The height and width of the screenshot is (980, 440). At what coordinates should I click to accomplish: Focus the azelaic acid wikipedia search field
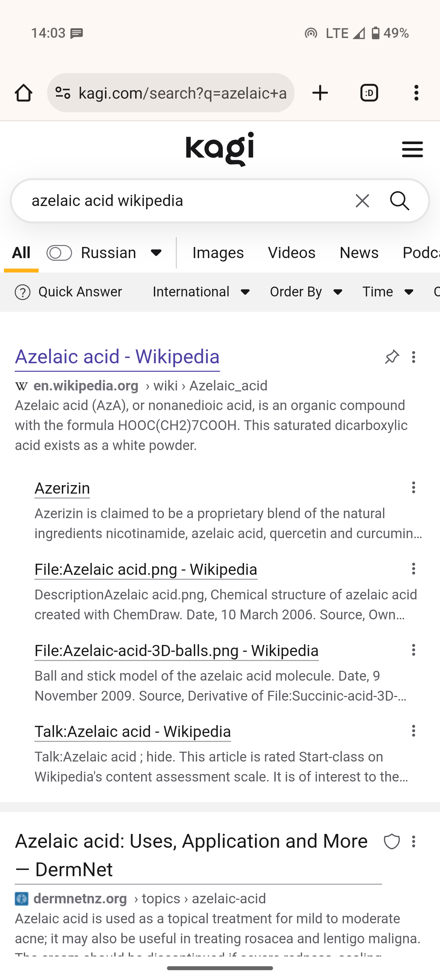pos(183,200)
